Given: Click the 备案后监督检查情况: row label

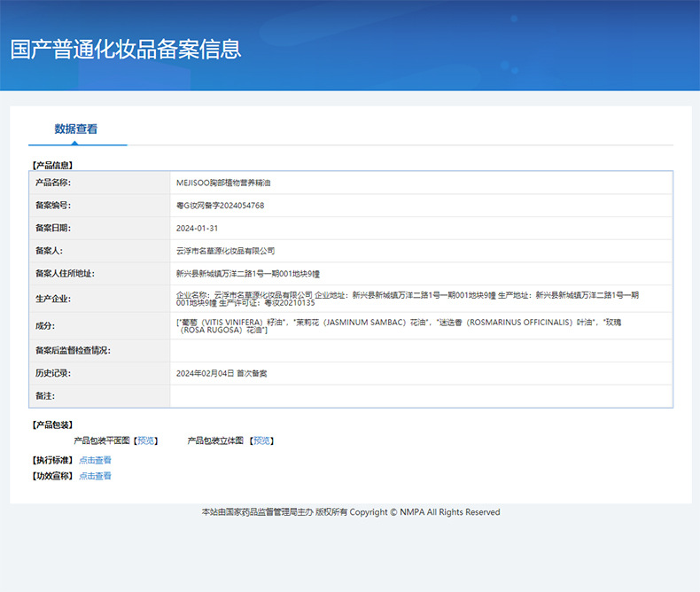Looking at the screenshot, I should click(x=74, y=350).
